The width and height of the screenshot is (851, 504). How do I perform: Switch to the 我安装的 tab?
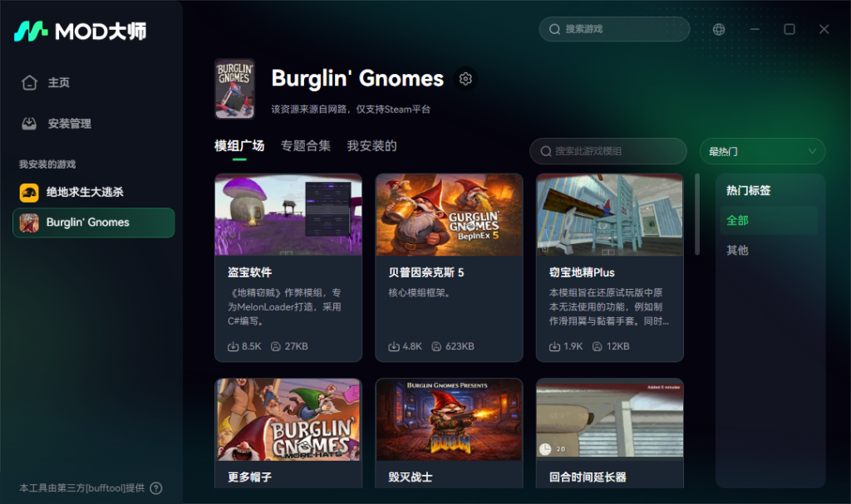[371, 146]
